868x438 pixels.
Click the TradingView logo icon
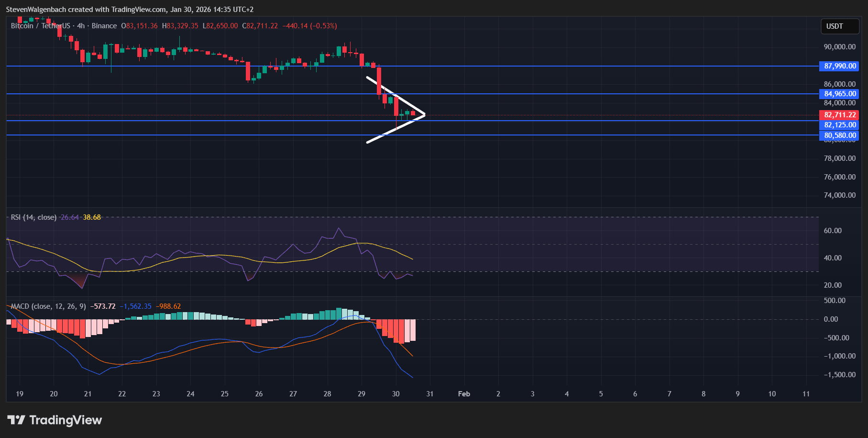16,420
